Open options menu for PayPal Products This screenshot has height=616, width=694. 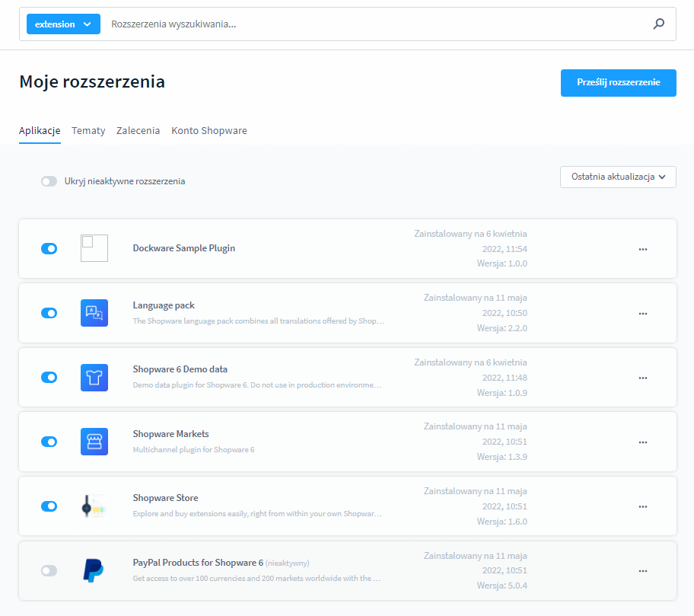click(x=643, y=571)
